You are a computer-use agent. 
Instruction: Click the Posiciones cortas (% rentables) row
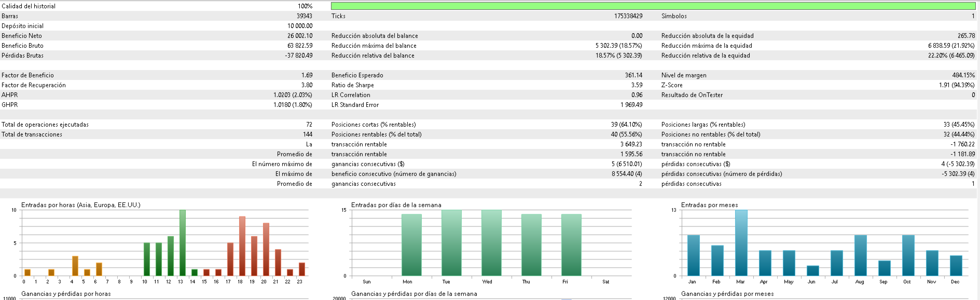[x=487, y=125]
